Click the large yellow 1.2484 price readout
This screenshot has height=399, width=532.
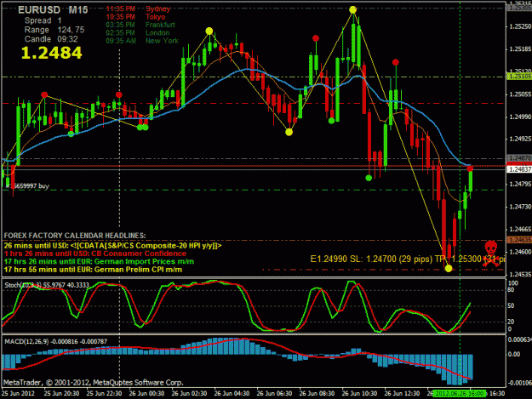pyautogui.click(x=52, y=53)
